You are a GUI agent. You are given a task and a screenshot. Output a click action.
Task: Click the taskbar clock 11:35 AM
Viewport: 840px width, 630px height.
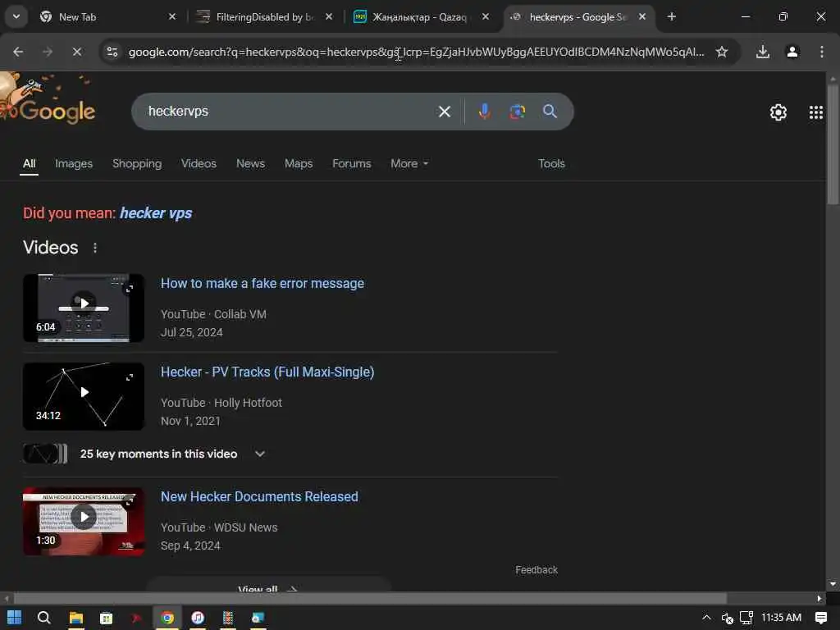pyautogui.click(x=781, y=618)
